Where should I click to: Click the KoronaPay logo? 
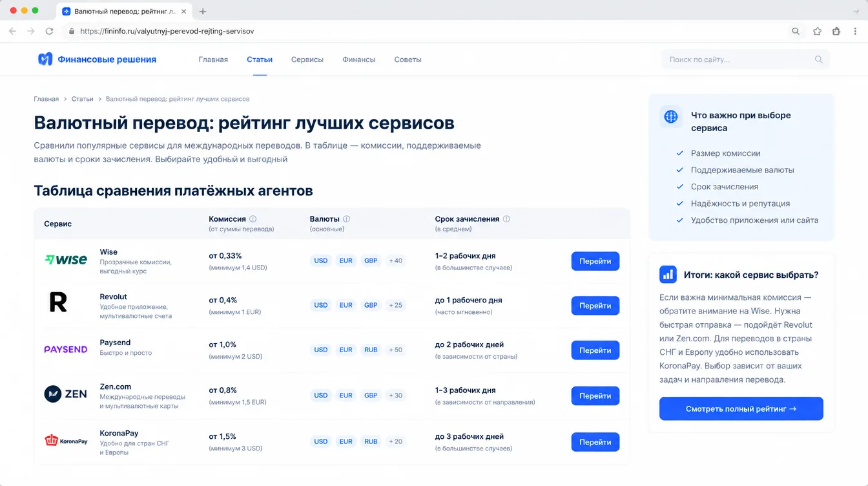coord(66,441)
